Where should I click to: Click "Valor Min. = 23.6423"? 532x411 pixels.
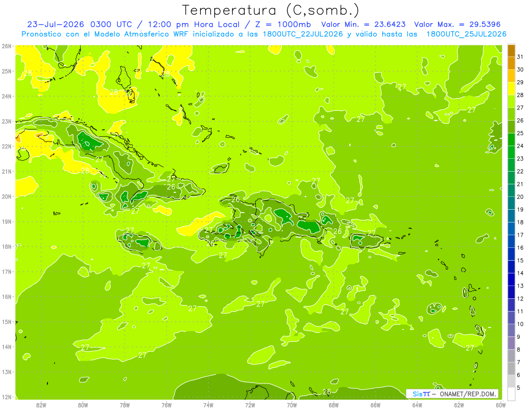coord(363,24)
